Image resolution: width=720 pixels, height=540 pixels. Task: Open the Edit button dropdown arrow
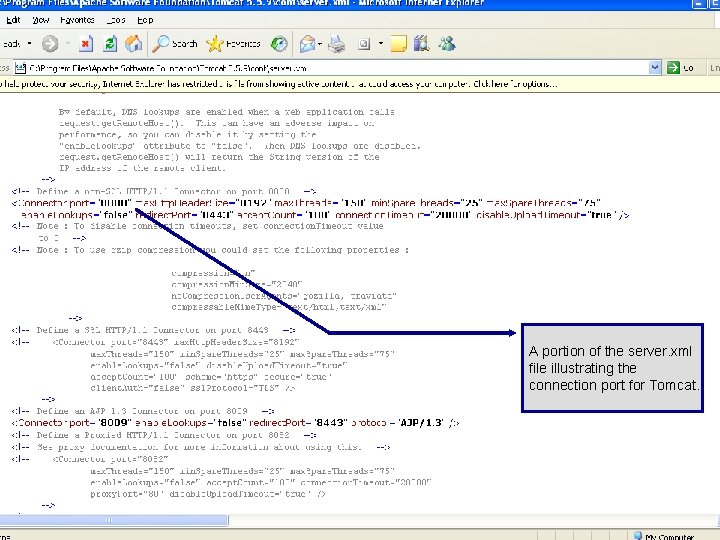point(381,44)
